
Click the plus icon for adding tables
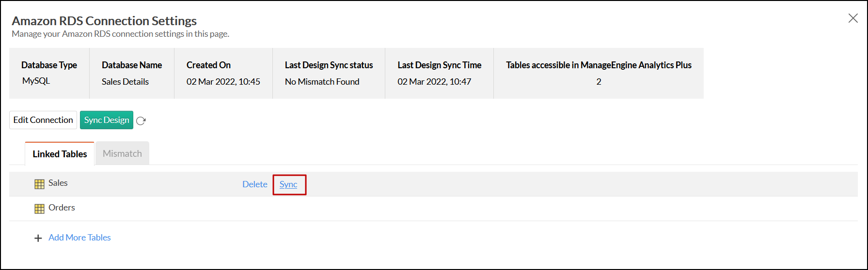38,238
